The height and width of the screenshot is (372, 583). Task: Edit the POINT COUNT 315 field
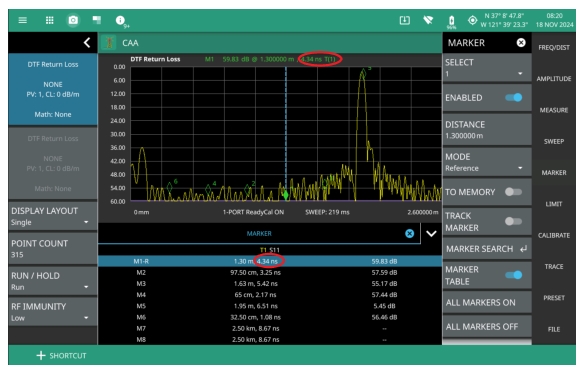click(x=53, y=249)
